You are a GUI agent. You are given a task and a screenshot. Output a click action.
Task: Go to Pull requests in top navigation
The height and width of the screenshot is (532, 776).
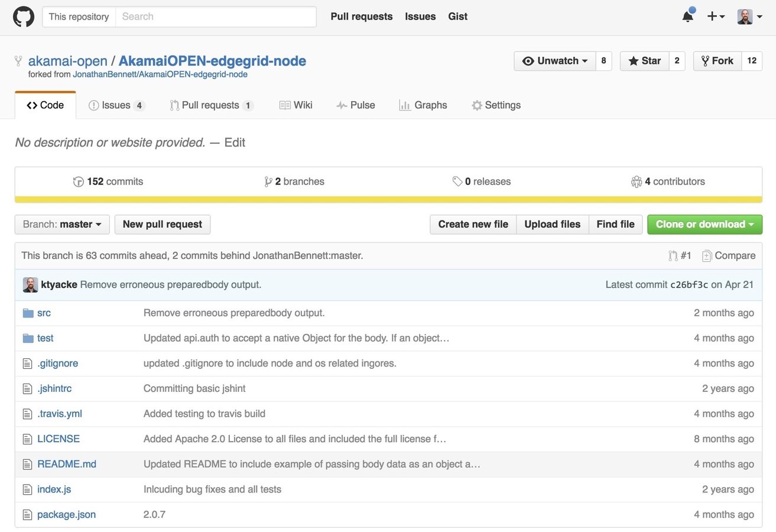(362, 17)
